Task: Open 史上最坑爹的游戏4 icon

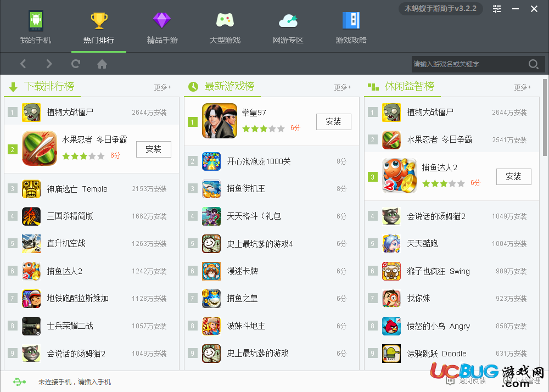Action: point(211,244)
